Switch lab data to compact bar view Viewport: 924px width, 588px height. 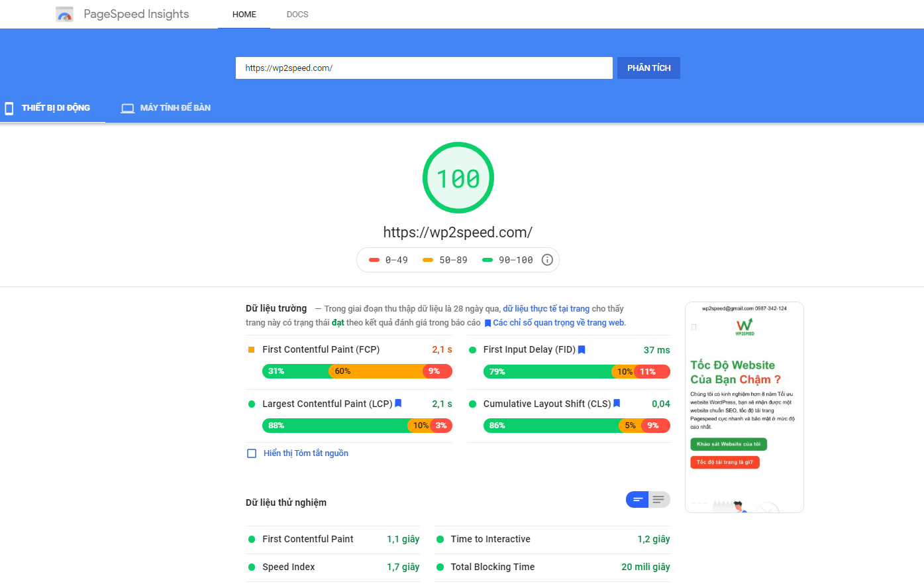pyautogui.click(x=637, y=500)
